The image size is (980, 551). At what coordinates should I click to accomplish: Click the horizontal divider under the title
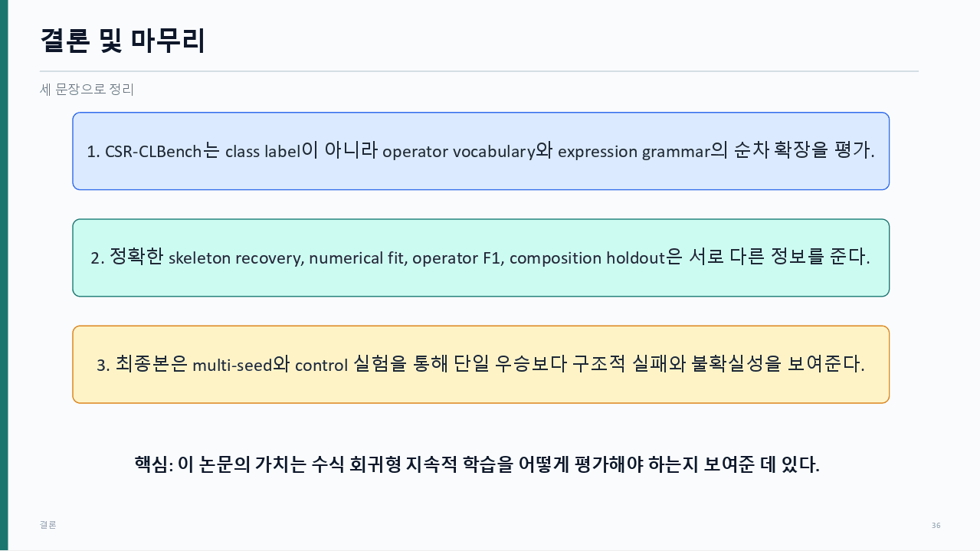[479, 71]
